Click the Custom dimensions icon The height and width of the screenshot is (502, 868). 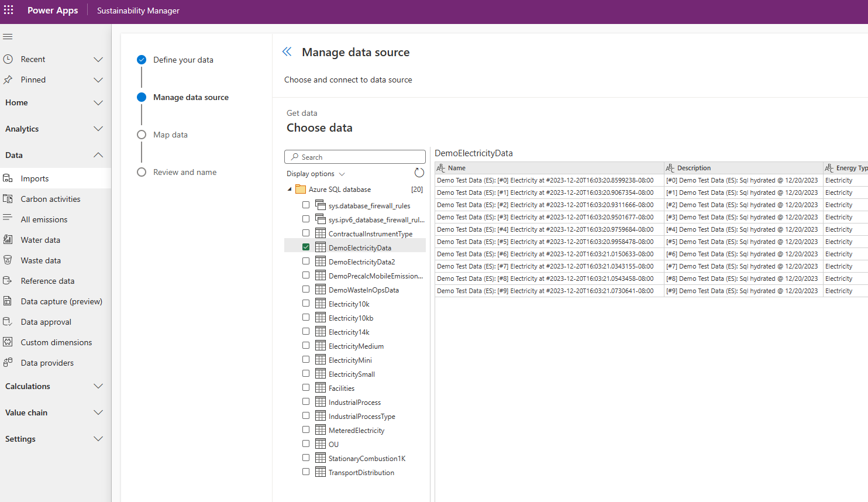point(8,342)
